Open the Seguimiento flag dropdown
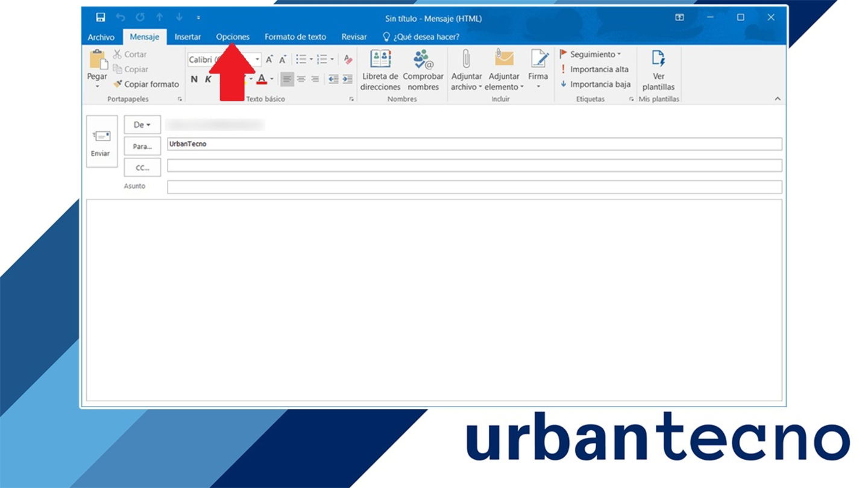This screenshot has width=868, height=488. pos(590,54)
